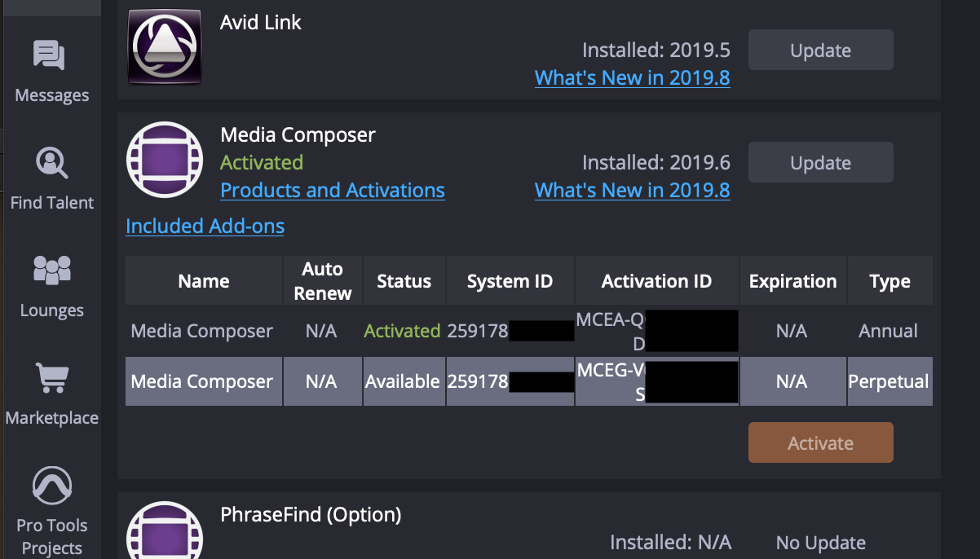Screen dimensions: 980x559
Task: Click the Activation ID column header
Action: click(x=656, y=282)
